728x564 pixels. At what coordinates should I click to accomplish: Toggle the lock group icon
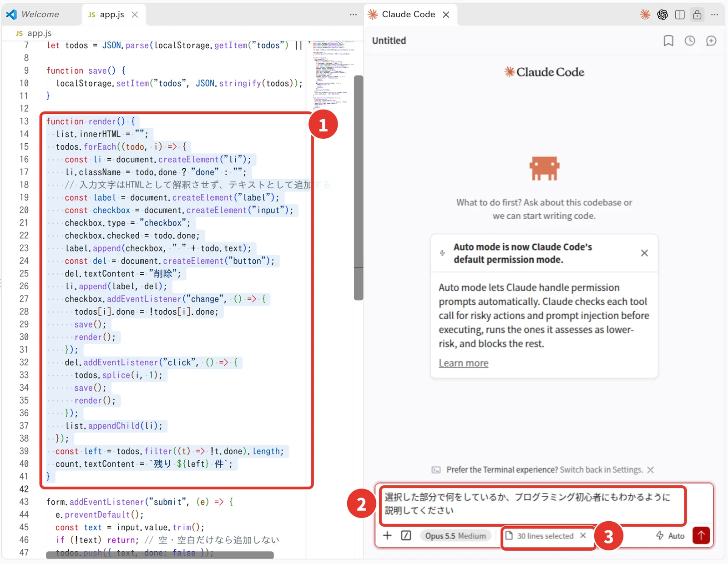pos(697,15)
